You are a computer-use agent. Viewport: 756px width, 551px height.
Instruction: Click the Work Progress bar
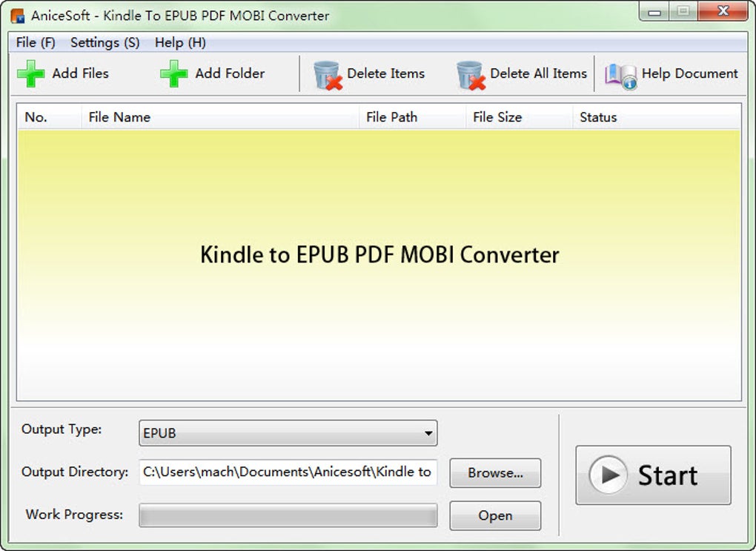click(x=288, y=515)
